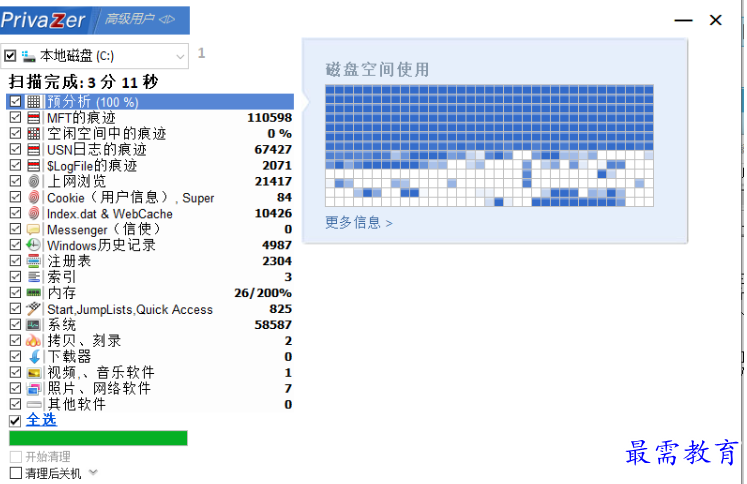Open the 本地磁盘 (C:) drive dropdown
This screenshot has height=484, width=747.
(180, 57)
